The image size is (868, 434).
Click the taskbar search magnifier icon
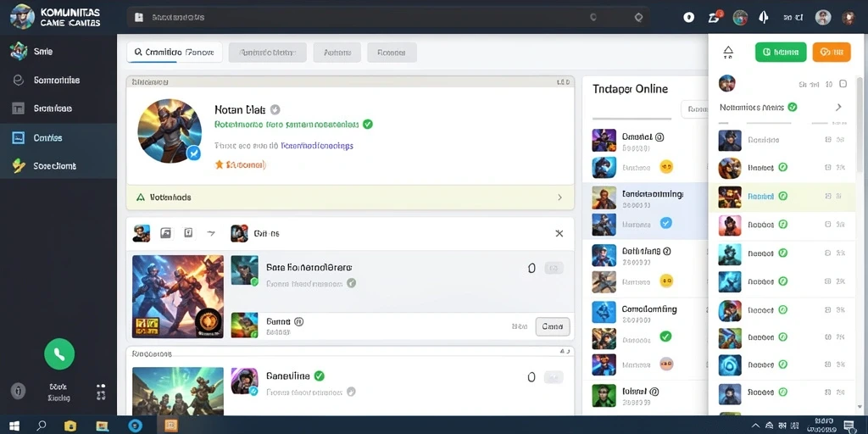coord(42,426)
